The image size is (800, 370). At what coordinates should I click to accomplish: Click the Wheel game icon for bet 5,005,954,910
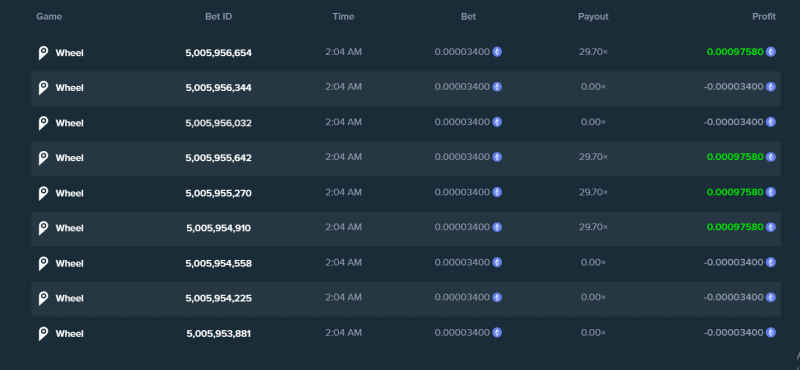click(44, 228)
